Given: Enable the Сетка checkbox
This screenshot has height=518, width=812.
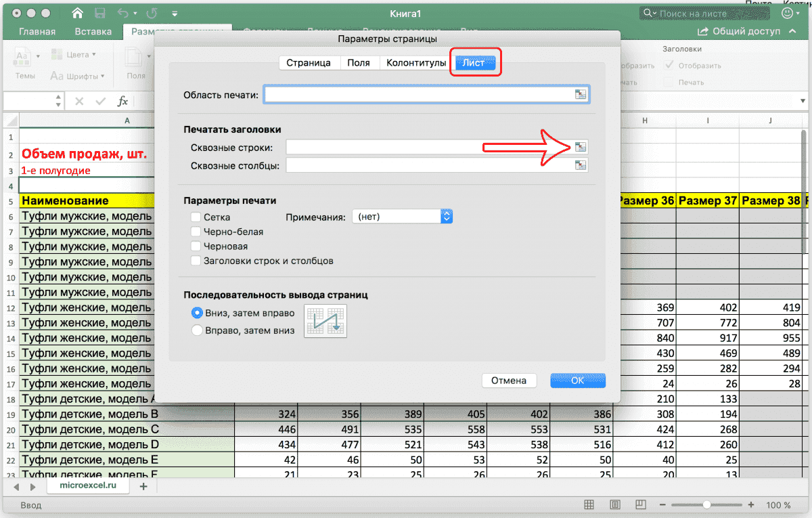Looking at the screenshot, I should click(x=196, y=217).
